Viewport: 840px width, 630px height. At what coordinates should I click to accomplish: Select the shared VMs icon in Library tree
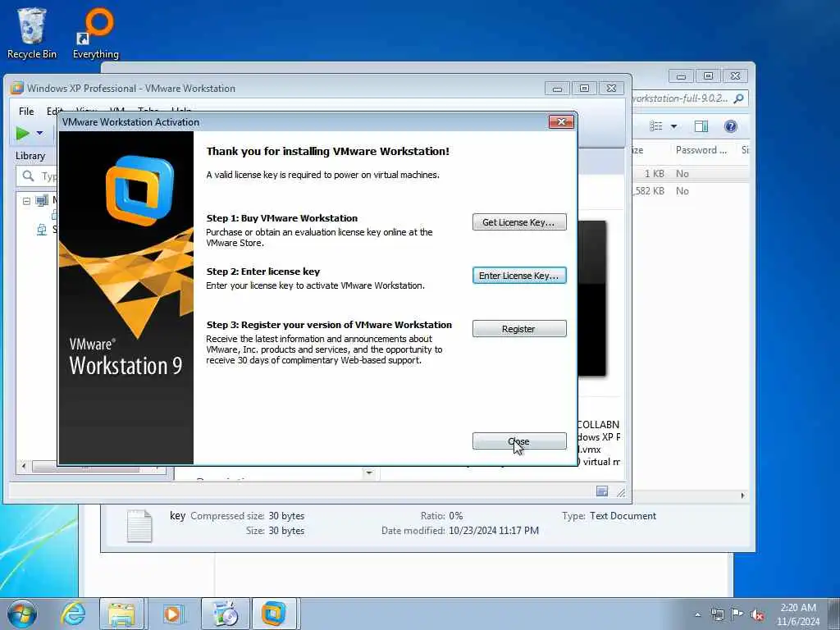click(42, 230)
